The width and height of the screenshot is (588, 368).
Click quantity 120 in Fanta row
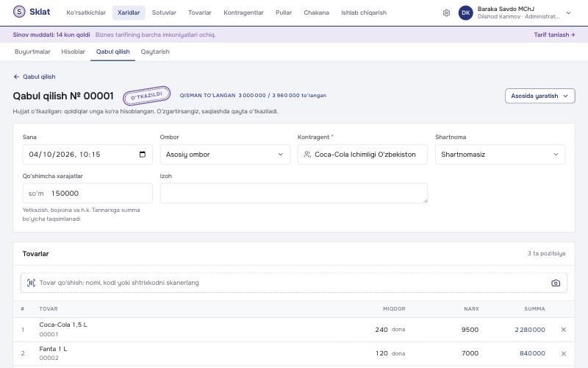click(381, 353)
